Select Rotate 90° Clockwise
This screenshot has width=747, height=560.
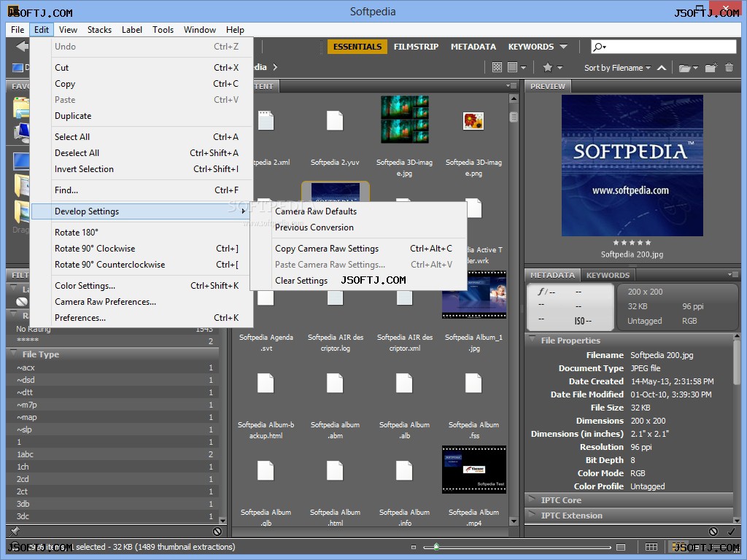(142, 249)
